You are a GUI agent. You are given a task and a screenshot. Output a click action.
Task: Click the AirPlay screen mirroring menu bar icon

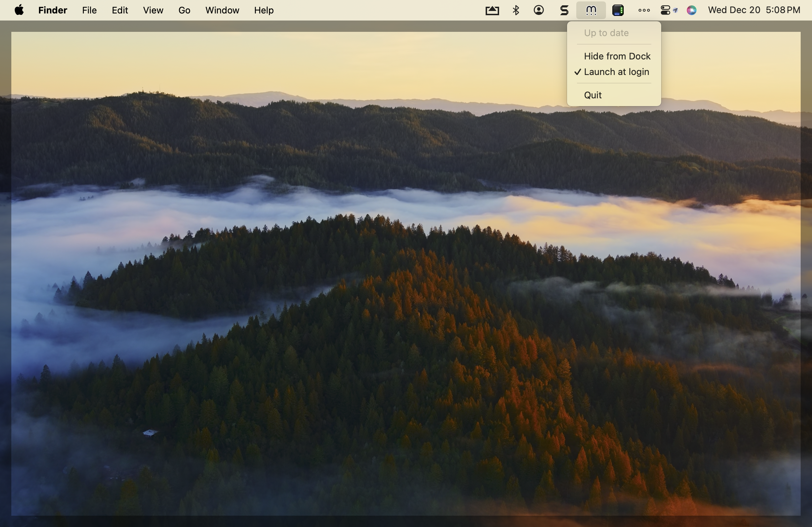click(x=492, y=10)
